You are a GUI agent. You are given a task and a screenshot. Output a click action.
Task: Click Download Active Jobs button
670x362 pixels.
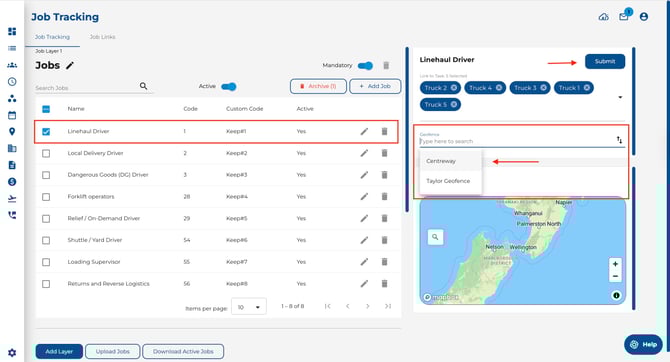click(183, 351)
